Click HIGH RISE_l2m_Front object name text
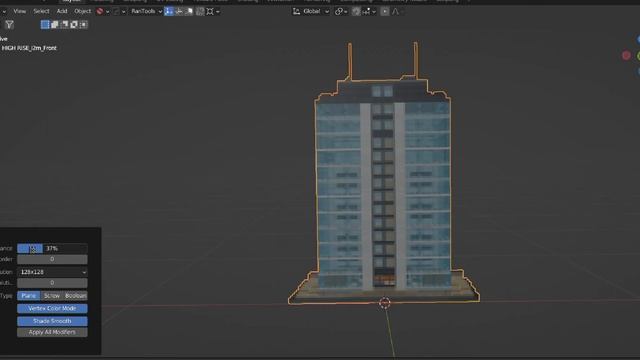Screen dimensions: 640x360 pyautogui.click(x=29, y=48)
